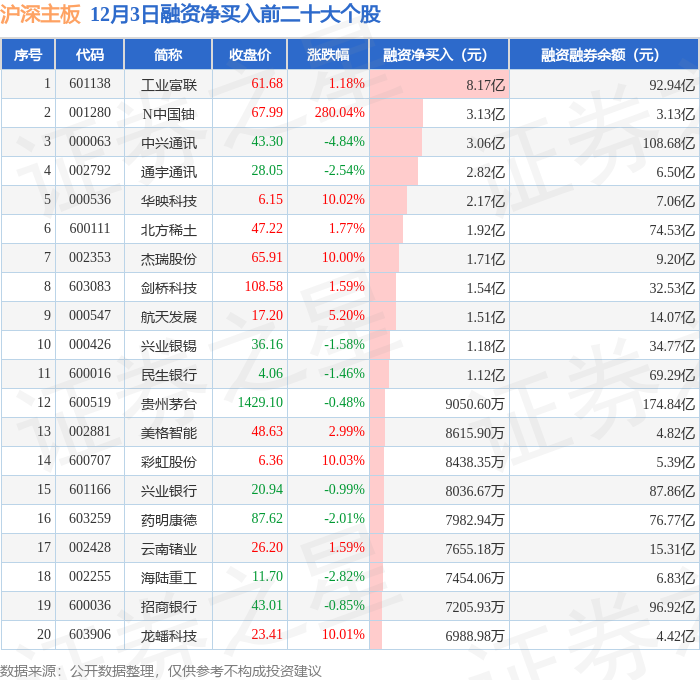Viewport: 700px width, 680px height.
Task: Click margin balance 108.68亿
Action: tap(669, 143)
